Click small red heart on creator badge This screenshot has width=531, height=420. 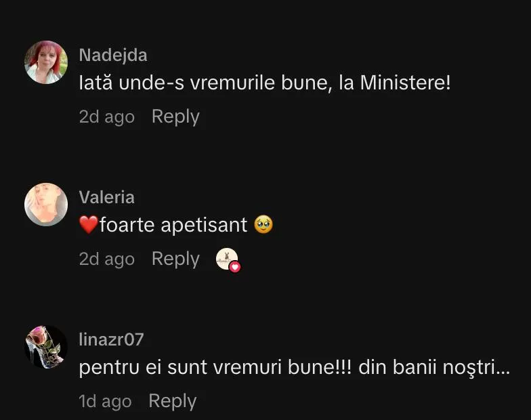(x=235, y=266)
